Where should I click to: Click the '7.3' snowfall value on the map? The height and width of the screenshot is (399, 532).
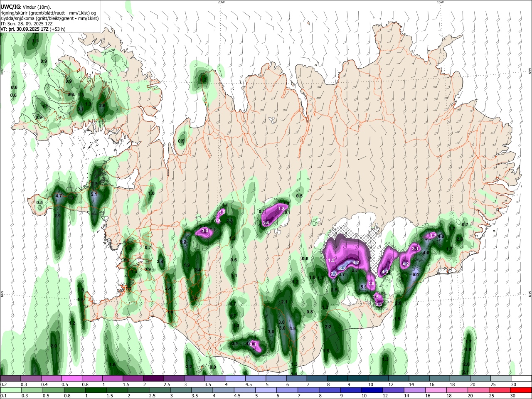click(334, 274)
